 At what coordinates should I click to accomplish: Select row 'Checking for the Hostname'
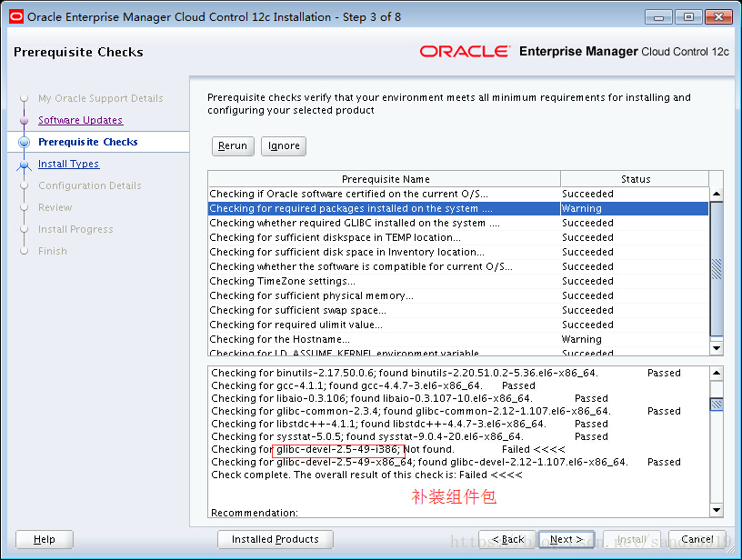point(458,339)
